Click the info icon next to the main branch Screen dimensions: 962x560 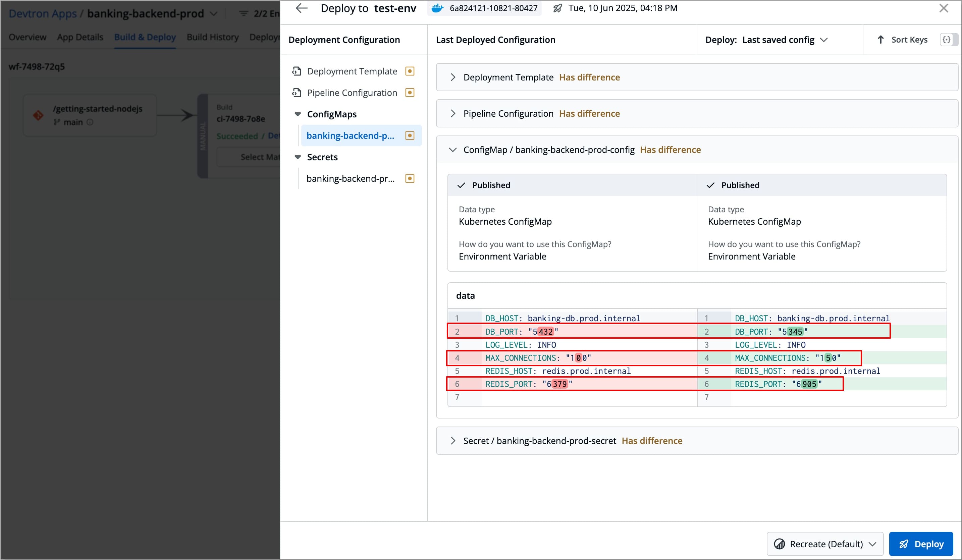pyautogui.click(x=90, y=122)
